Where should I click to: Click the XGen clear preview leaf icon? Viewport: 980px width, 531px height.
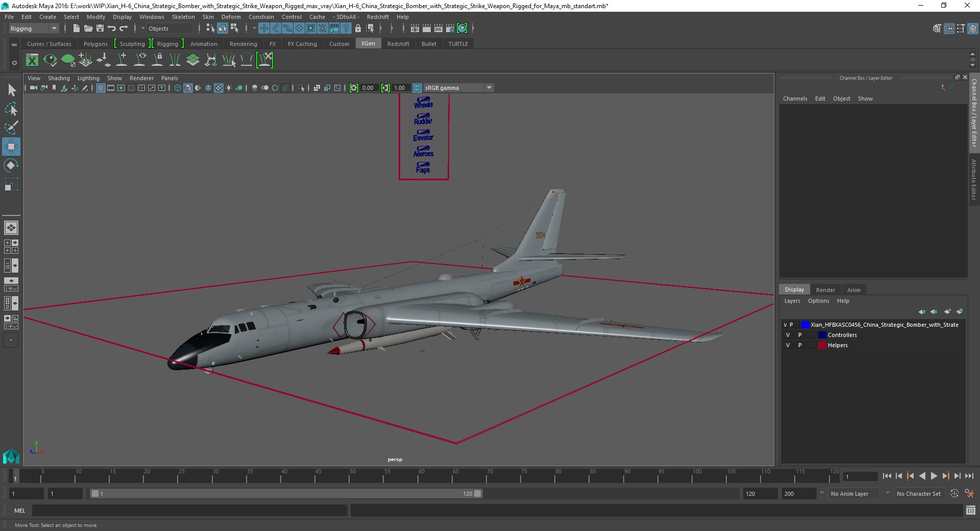[68, 60]
